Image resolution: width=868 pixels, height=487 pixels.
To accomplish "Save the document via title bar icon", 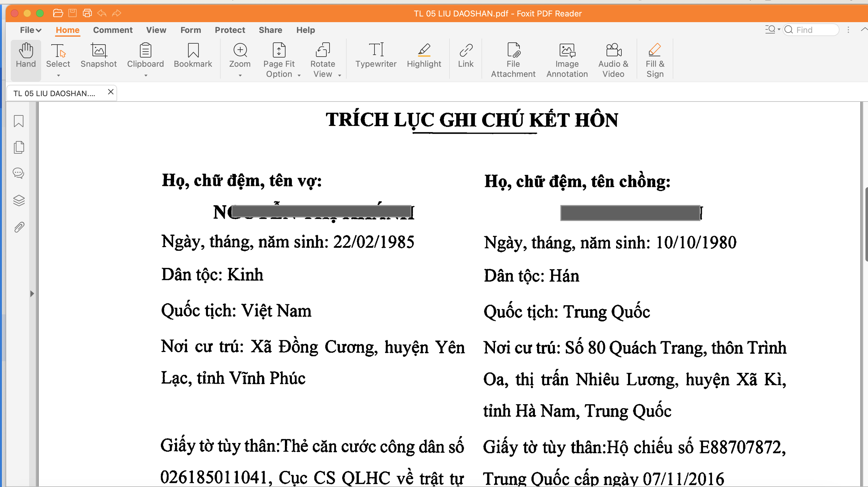I will point(72,13).
